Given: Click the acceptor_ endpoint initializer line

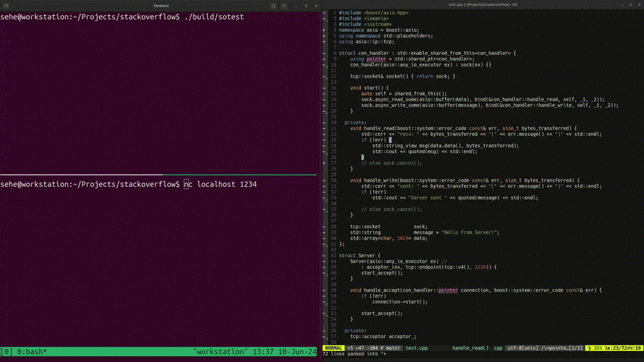Looking at the screenshot, I should [429, 266].
